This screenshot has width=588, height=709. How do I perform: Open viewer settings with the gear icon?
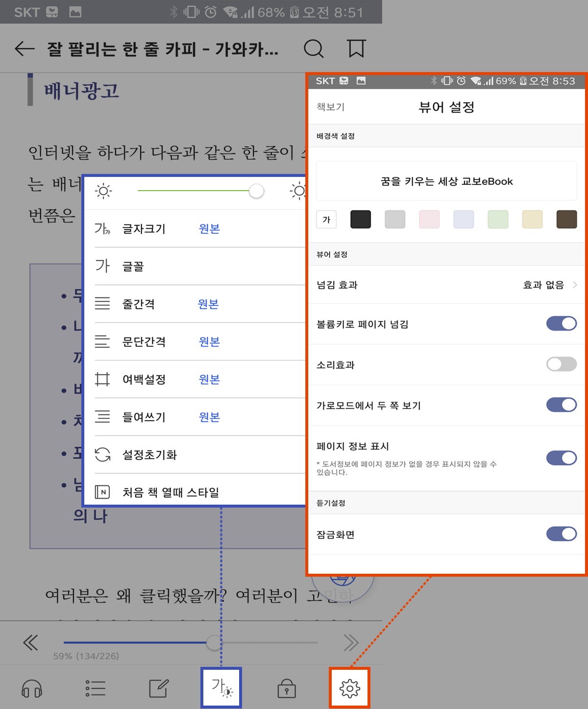349,688
